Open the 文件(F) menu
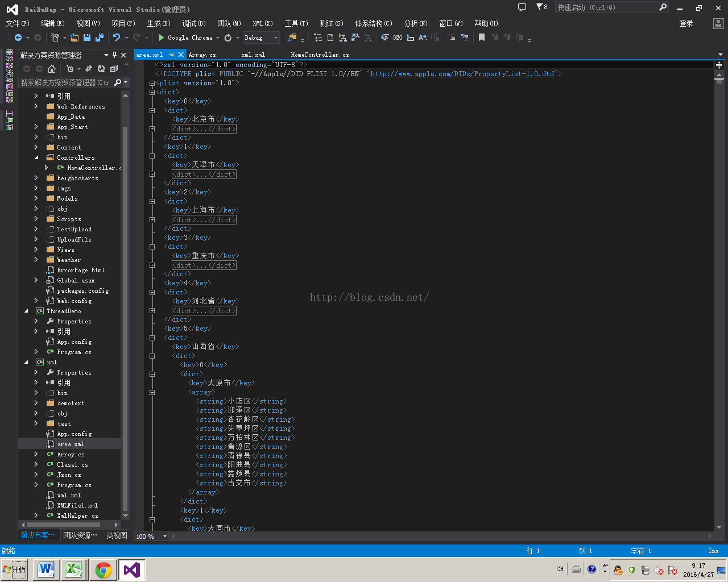The height and width of the screenshot is (582, 728). [18, 23]
